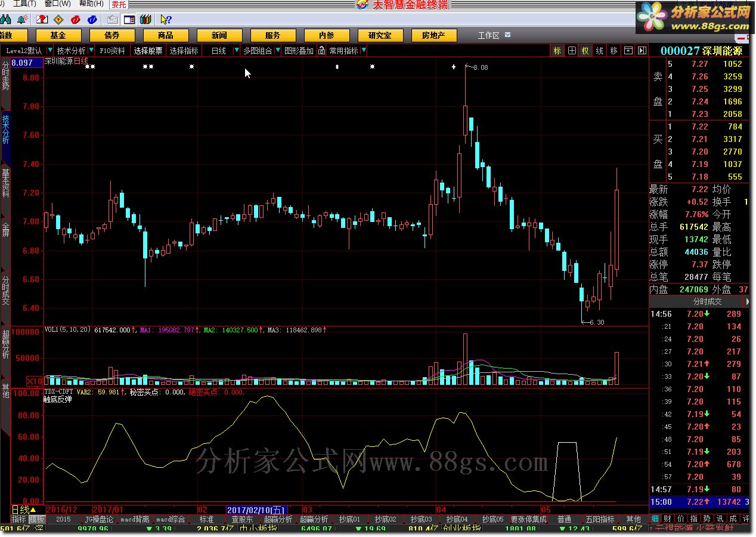The height and width of the screenshot is (537, 756).
Task: Click the 委托 trade button
Action: 119,5
